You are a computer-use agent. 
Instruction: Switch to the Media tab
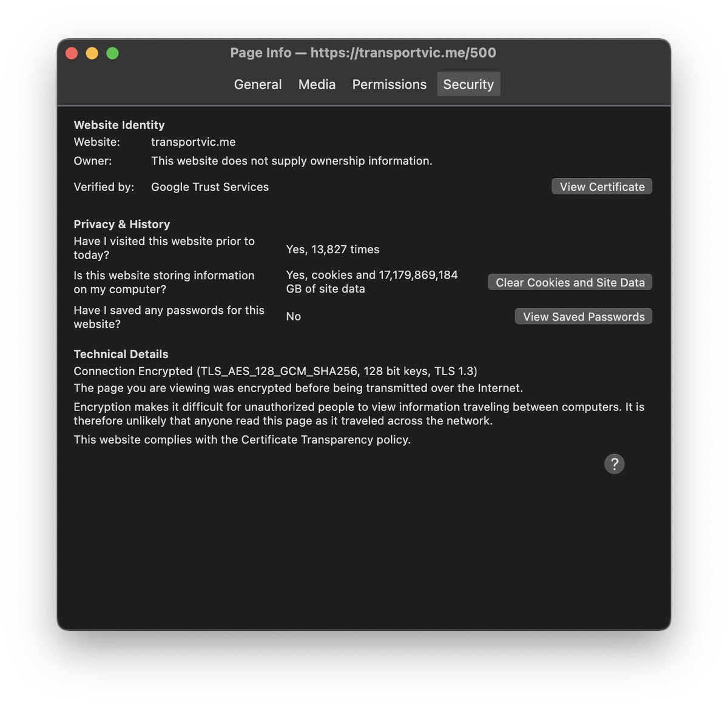[x=317, y=84]
